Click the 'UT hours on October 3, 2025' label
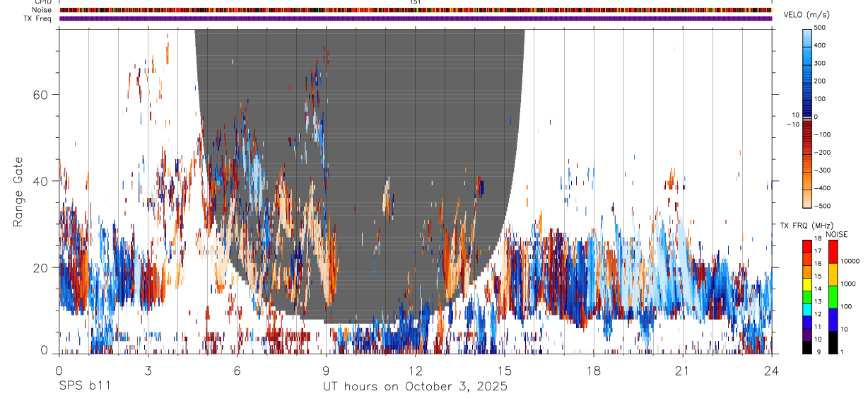The height and width of the screenshot is (401, 868). (415, 387)
